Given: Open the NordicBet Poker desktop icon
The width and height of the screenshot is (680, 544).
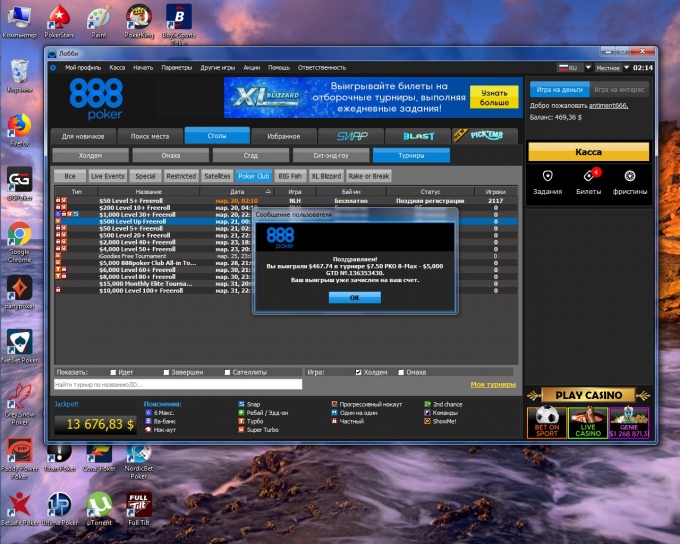Looking at the screenshot, I should [139, 461].
